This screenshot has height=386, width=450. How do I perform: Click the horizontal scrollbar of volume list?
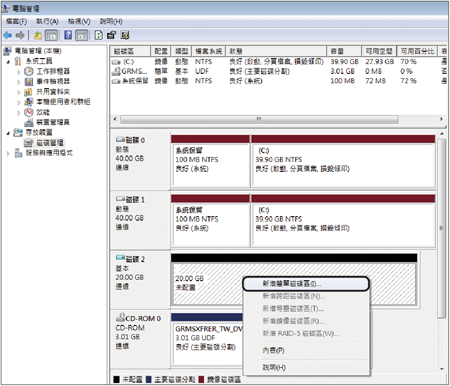(x=259, y=119)
